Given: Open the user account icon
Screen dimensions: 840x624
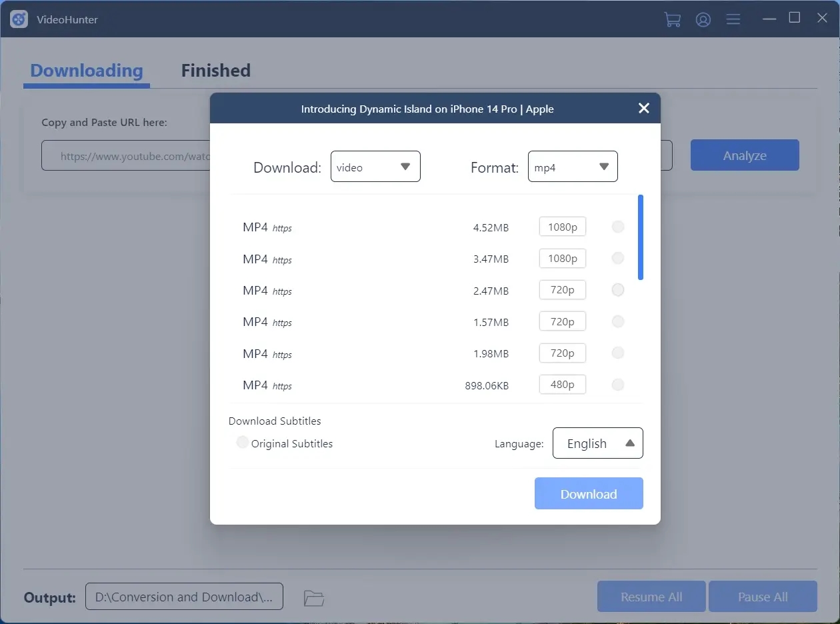Looking at the screenshot, I should point(703,19).
